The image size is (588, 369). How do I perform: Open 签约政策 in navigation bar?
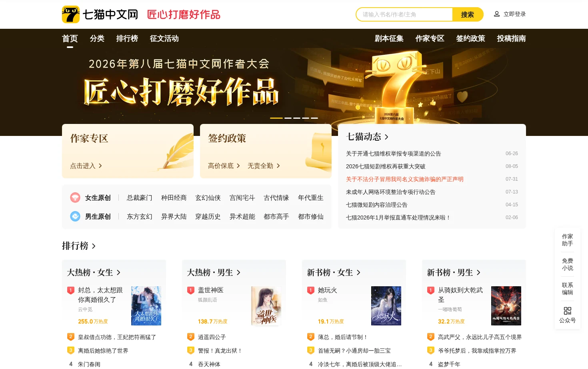[471, 38]
